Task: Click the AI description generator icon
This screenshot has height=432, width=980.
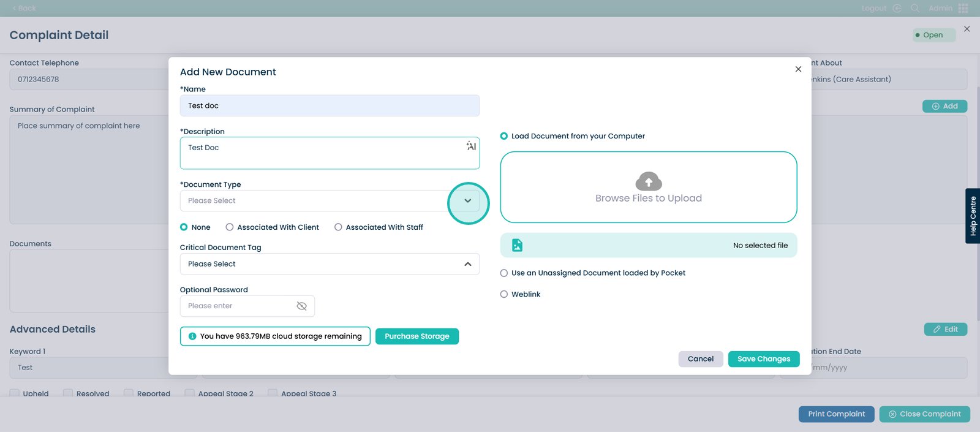Action: click(471, 146)
